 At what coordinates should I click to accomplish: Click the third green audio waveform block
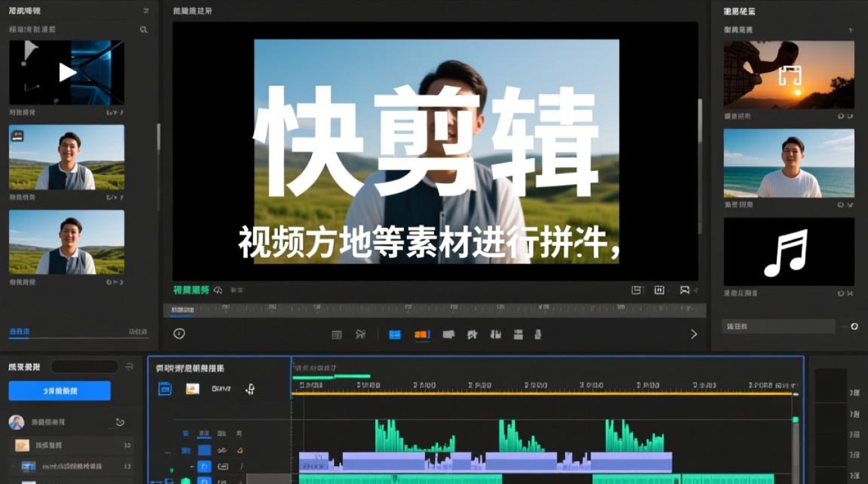coord(635,436)
